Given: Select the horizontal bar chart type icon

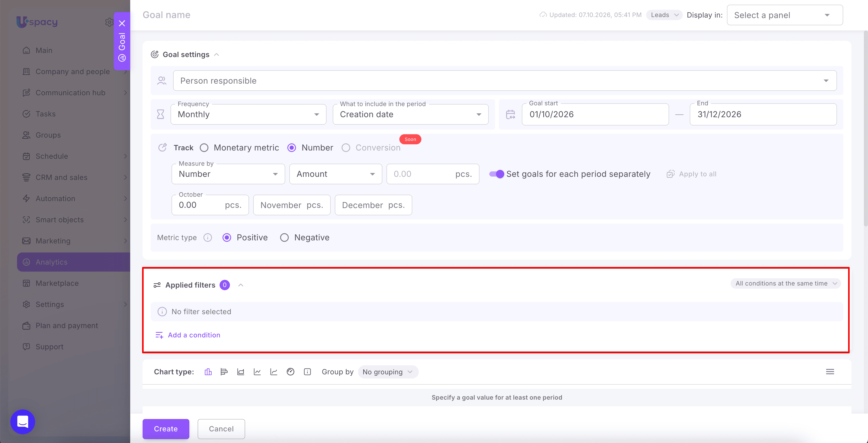Looking at the screenshot, I should pyautogui.click(x=224, y=372).
